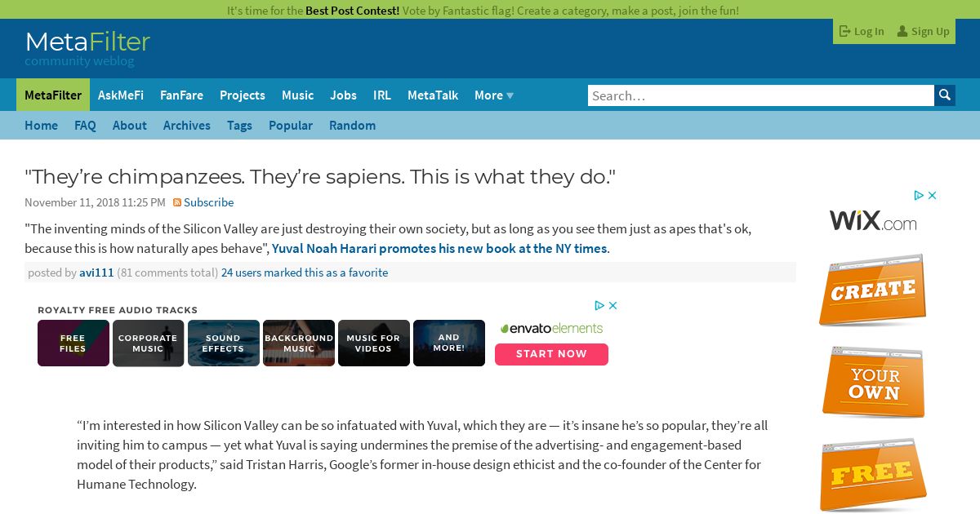Open the Jobs tab
This screenshot has height=514, width=980.
point(343,95)
